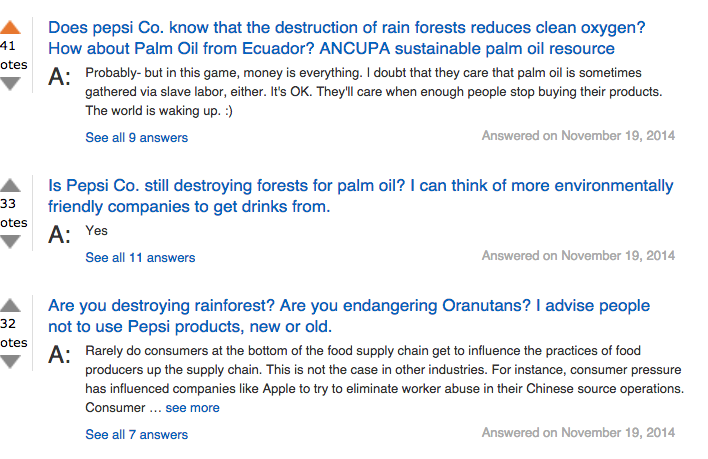Viewport: 708px width, 459px height.
Task: Downvote the question with 41 votes
Action: click(x=9, y=83)
